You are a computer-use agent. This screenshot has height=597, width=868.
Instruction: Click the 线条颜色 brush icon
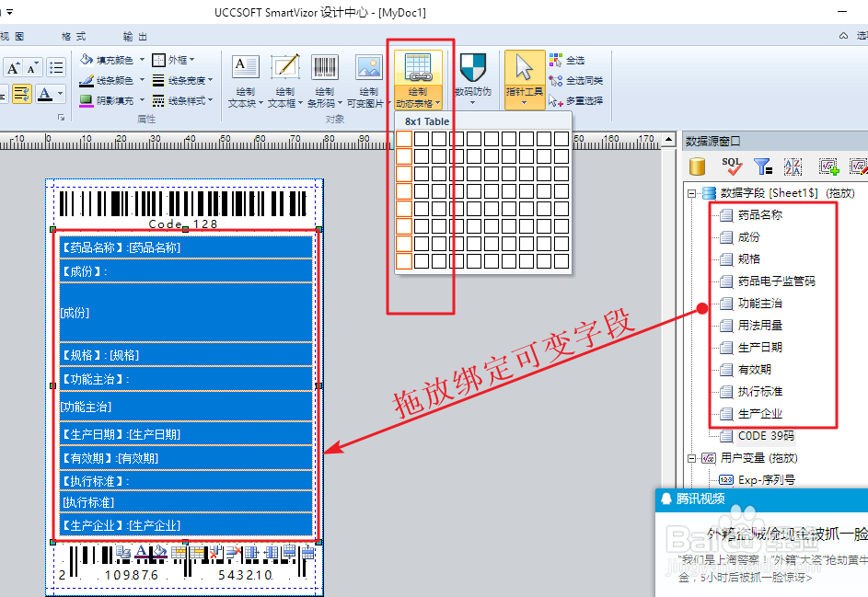[x=87, y=80]
